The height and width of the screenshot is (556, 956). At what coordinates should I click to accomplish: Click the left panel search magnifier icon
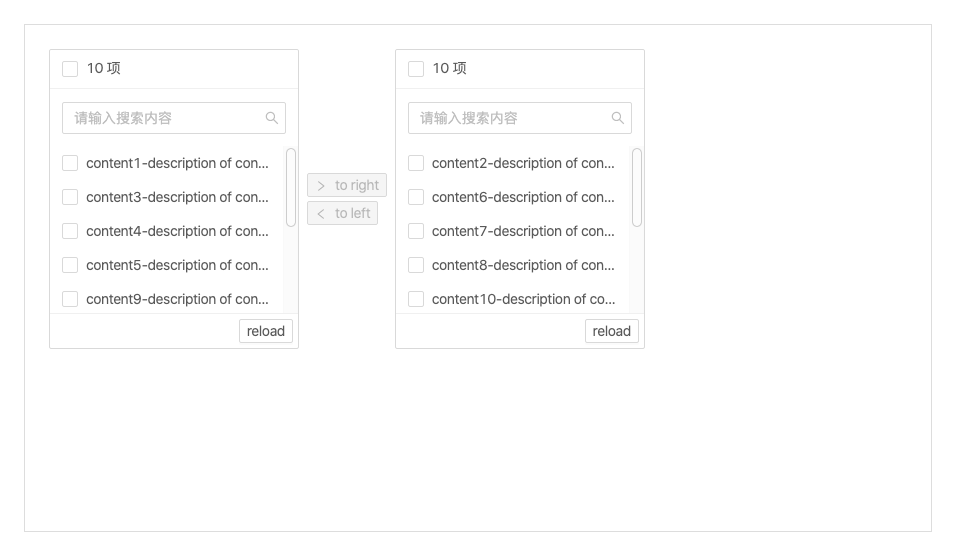(271, 118)
